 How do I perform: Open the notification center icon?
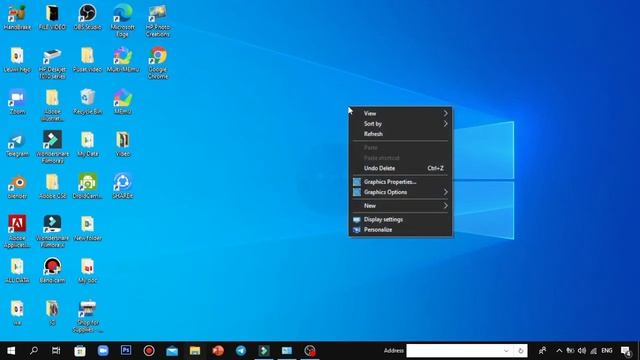(626, 351)
